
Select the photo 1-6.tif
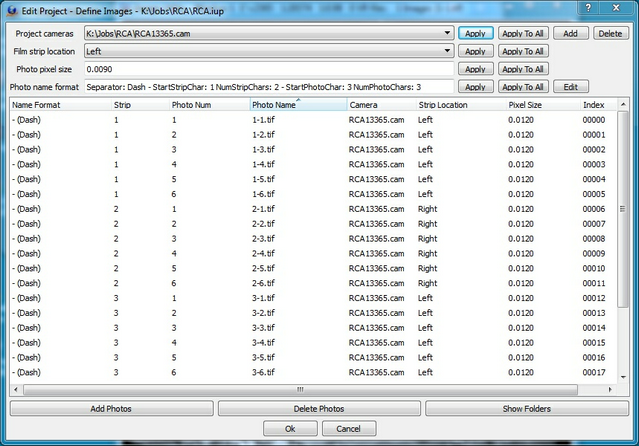click(x=263, y=194)
